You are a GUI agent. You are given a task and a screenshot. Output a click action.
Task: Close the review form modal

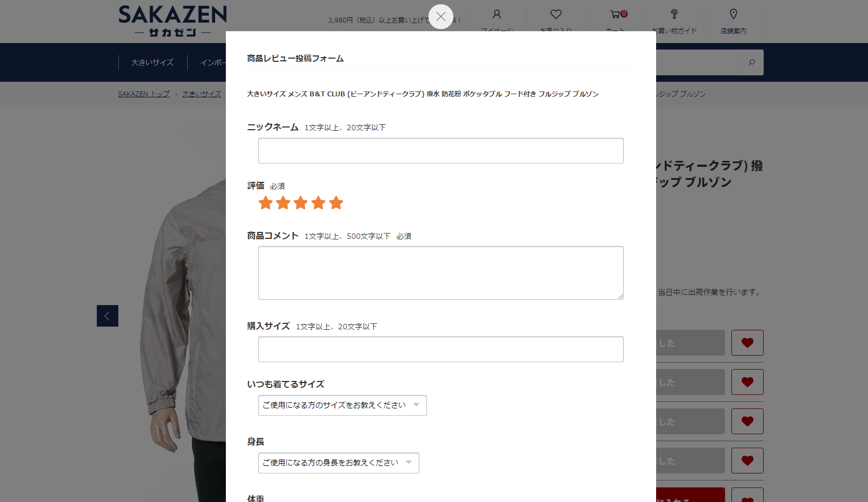click(x=441, y=17)
